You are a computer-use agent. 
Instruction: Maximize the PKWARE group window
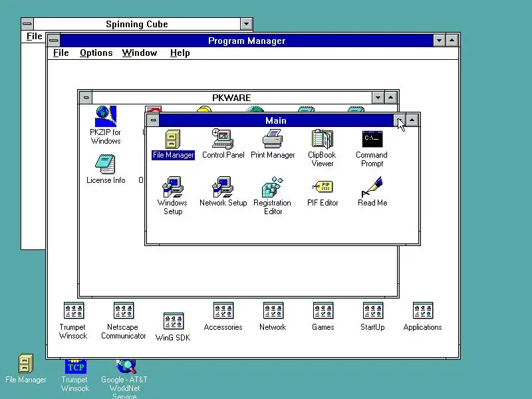click(x=391, y=98)
